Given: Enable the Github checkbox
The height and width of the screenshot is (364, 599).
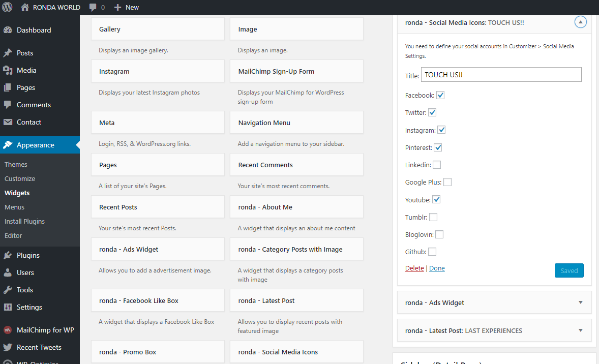Looking at the screenshot, I should tap(432, 252).
